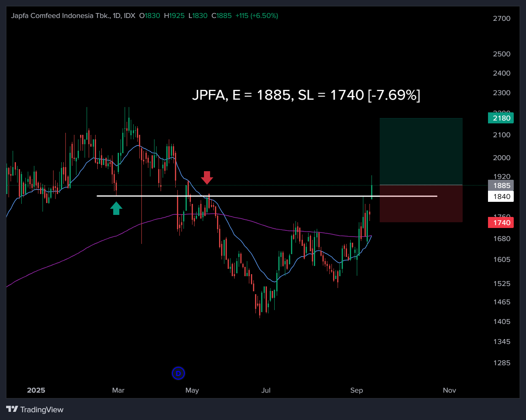Image resolution: width=526 pixels, height=420 pixels.
Task: Click the red 1740 stop-loss price label
Action: 501,223
